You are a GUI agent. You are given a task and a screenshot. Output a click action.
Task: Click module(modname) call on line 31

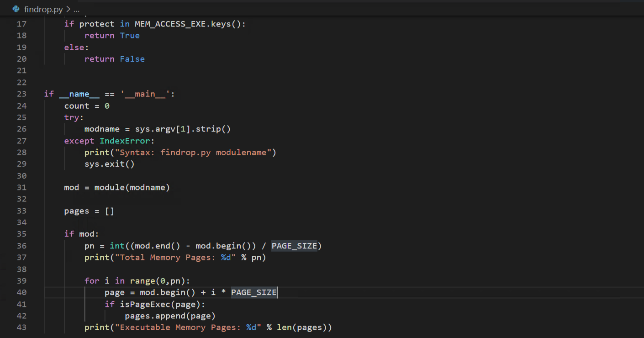132,188
